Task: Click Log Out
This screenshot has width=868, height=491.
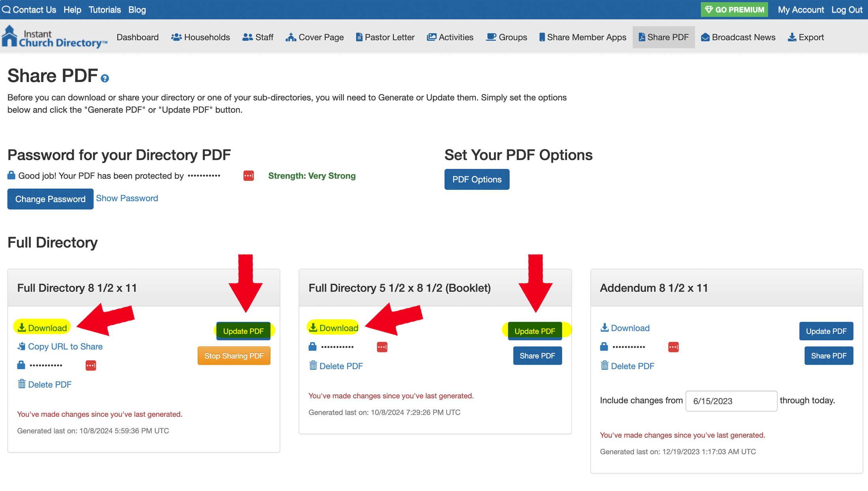Action: (x=847, y=9)
